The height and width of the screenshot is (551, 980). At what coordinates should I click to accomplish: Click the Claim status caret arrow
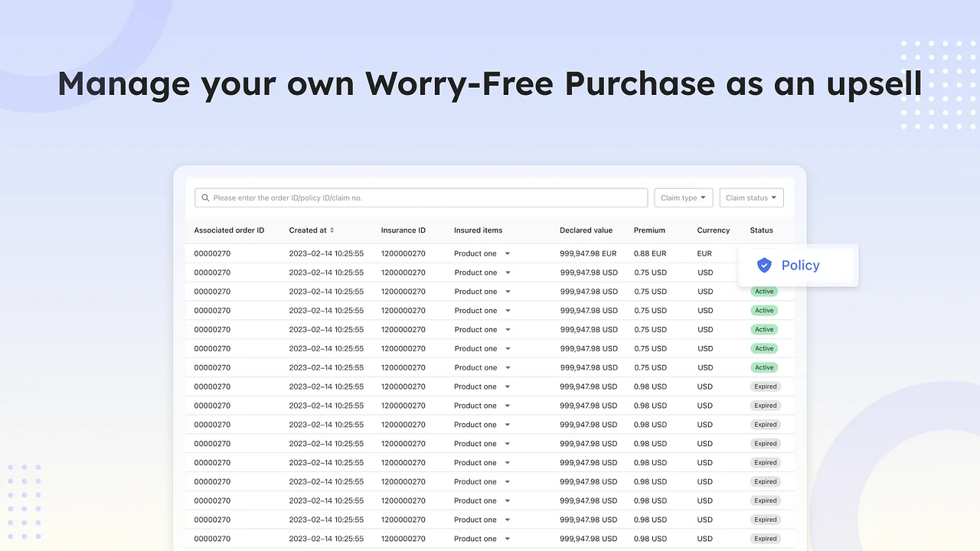(x=773, y=197)
